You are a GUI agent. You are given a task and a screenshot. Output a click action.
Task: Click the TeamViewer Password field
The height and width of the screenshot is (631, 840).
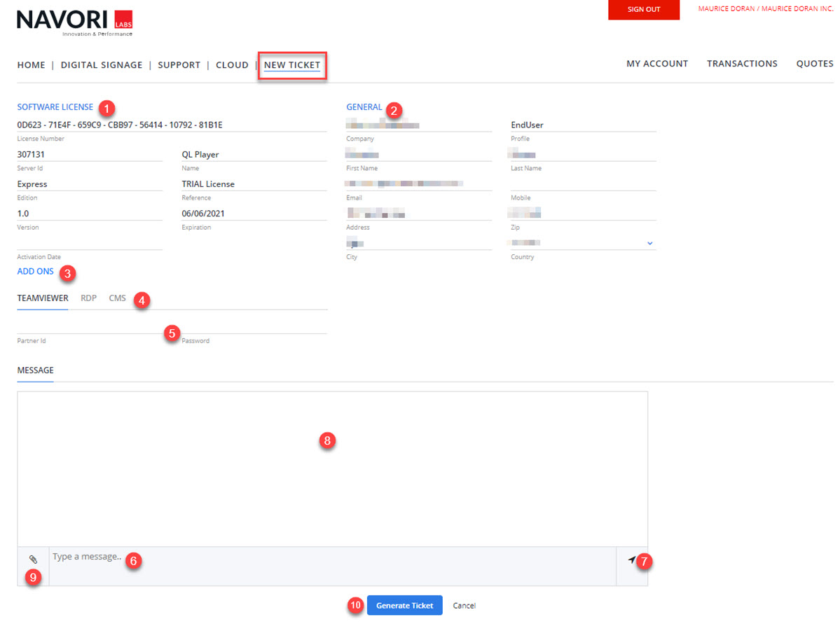pyautogui.click(x=254, y=326)
